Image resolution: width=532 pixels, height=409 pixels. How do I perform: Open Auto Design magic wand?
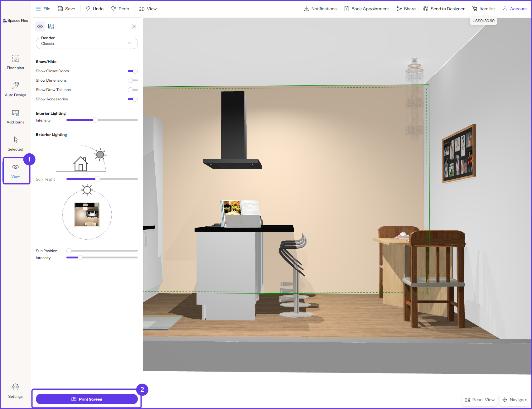click(15, 89)
